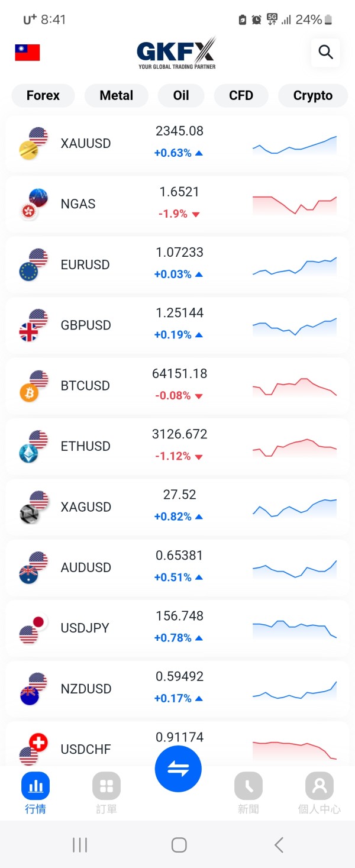Open the NGAS price row
355x868 pixels.
(x=177, y=204)
